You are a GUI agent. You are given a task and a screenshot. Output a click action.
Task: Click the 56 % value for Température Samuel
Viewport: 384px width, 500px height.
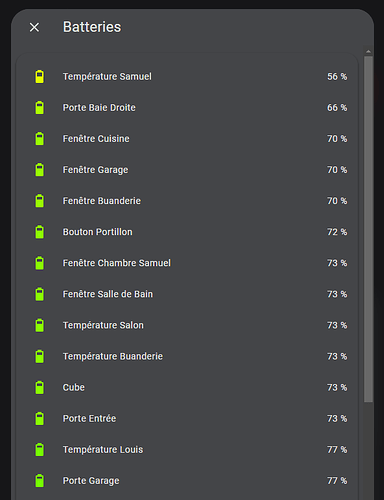[x=337, y=76]
